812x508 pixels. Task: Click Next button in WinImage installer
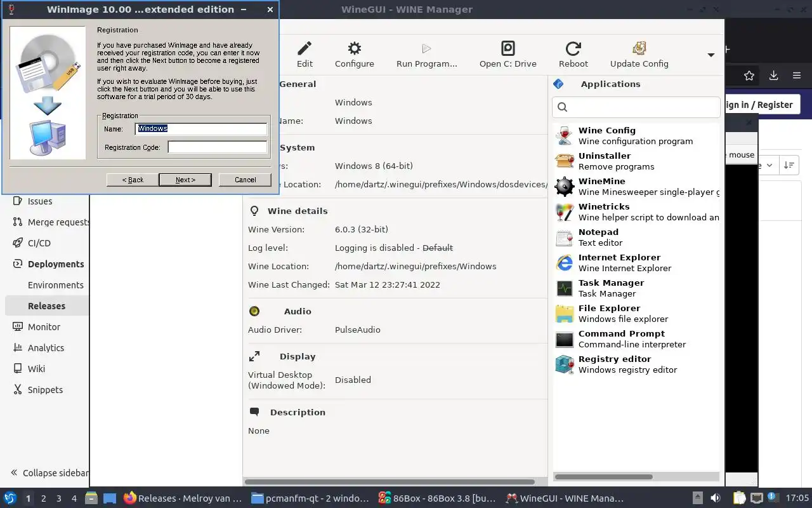click(x=185, y=180)
